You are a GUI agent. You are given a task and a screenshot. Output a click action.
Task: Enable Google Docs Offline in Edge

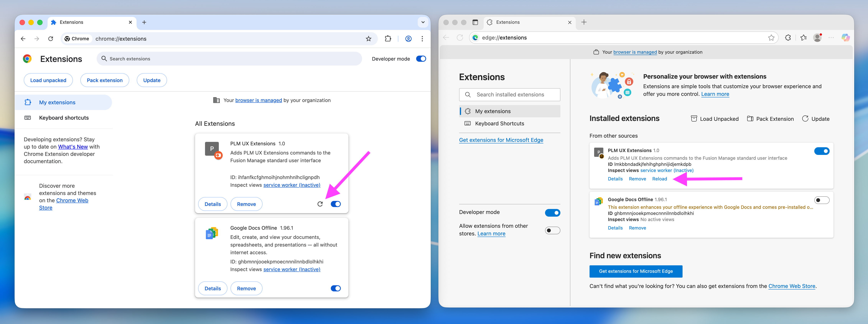coord(822,200)
